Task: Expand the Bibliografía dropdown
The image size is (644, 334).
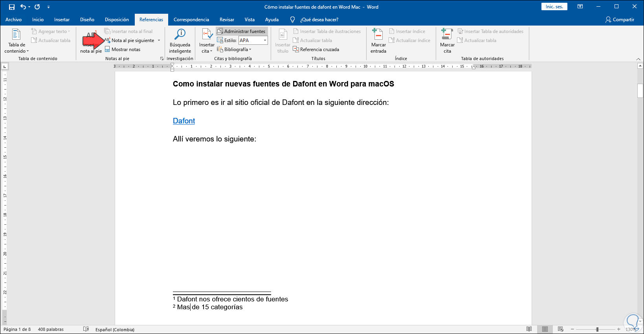Action: (234, 50)
